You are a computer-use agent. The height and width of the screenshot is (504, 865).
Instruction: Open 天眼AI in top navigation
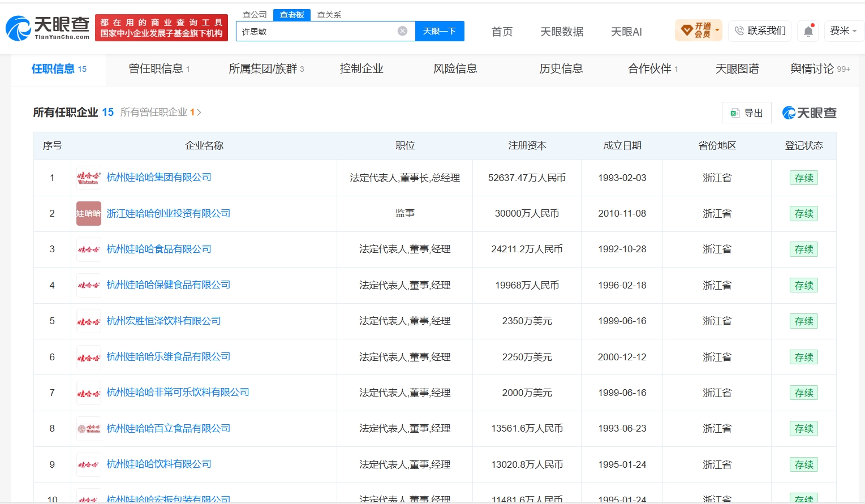coord(626,32)
